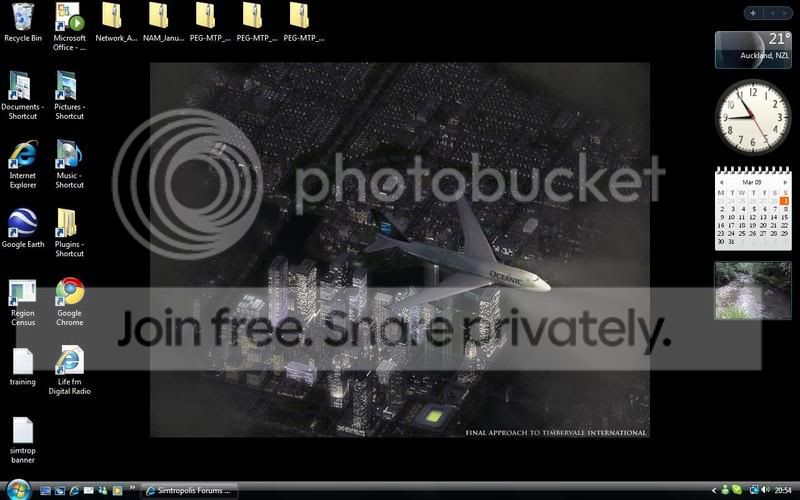Viewport: 800px width, 500px height.
Task: Open the Windows Start orb
Action: point(18,490)
